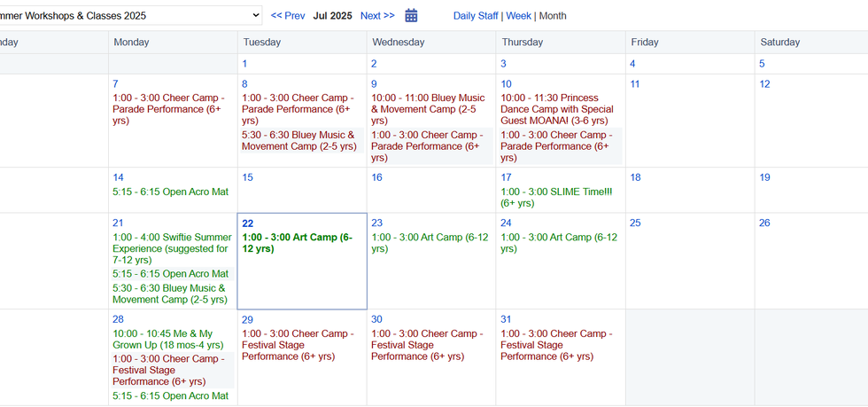
Task: Open Art Camp event on July 22
Action: 297,243
